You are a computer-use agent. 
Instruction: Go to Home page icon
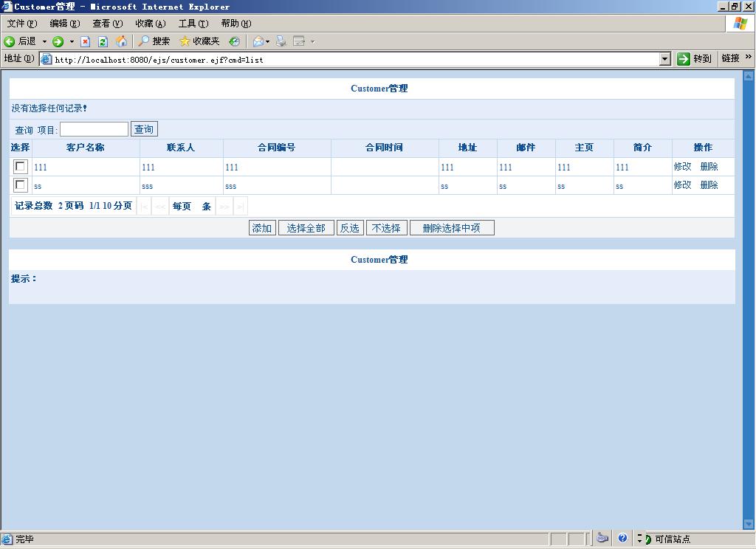tap(121, 41)
